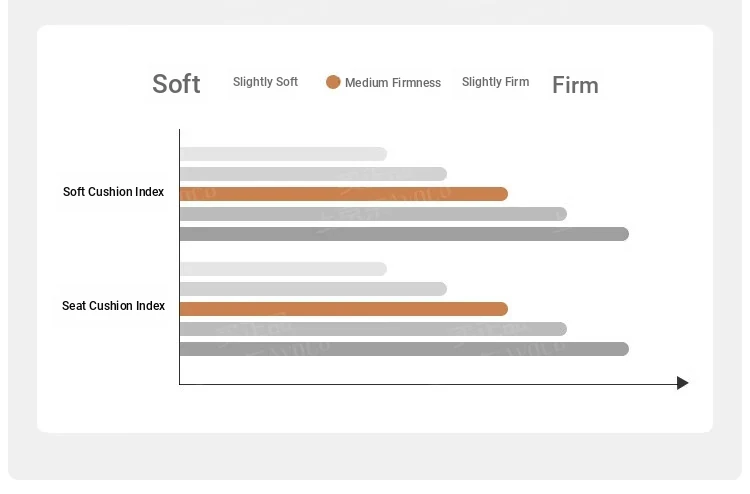This screenshot has width=750, height=494.
Task: Click the Soft Cushion Index label
Action: tap(113, 192)
